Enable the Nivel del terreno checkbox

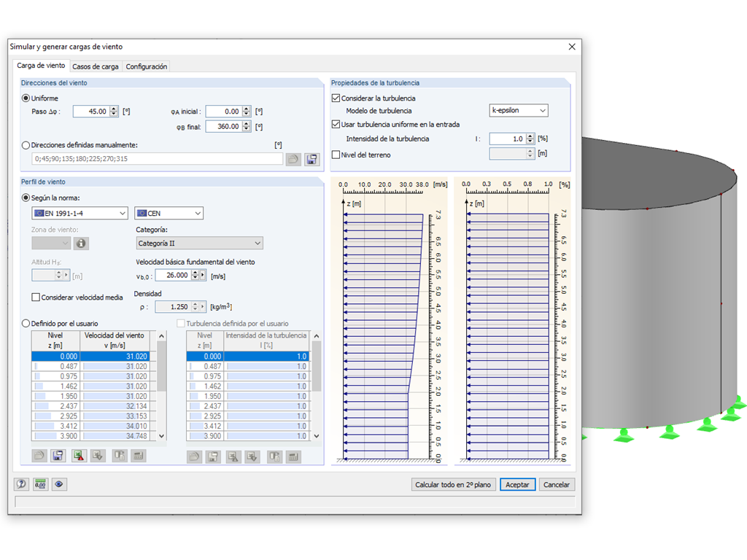click(336, 153)
